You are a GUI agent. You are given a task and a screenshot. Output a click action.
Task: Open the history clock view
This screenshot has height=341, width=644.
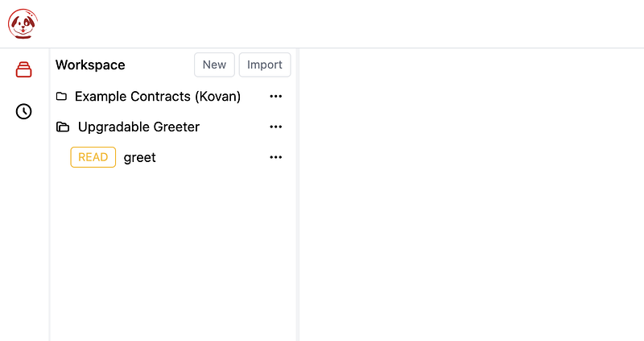point(24,111)
